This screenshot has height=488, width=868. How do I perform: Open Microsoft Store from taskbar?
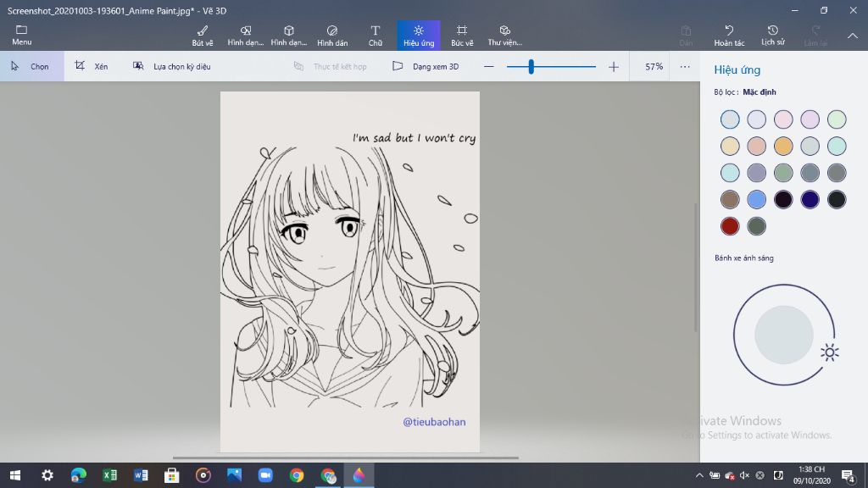[x=171, y=475]
